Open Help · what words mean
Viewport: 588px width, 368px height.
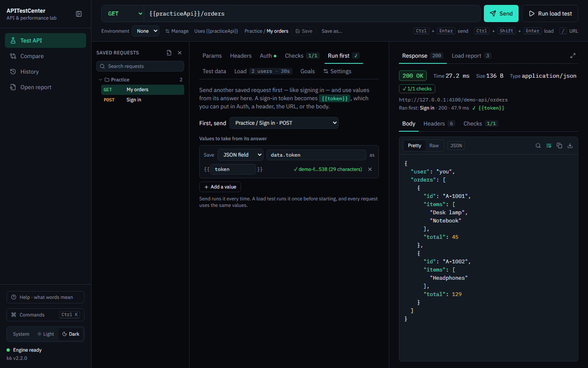pyautogui.click(x=45, y=297)
